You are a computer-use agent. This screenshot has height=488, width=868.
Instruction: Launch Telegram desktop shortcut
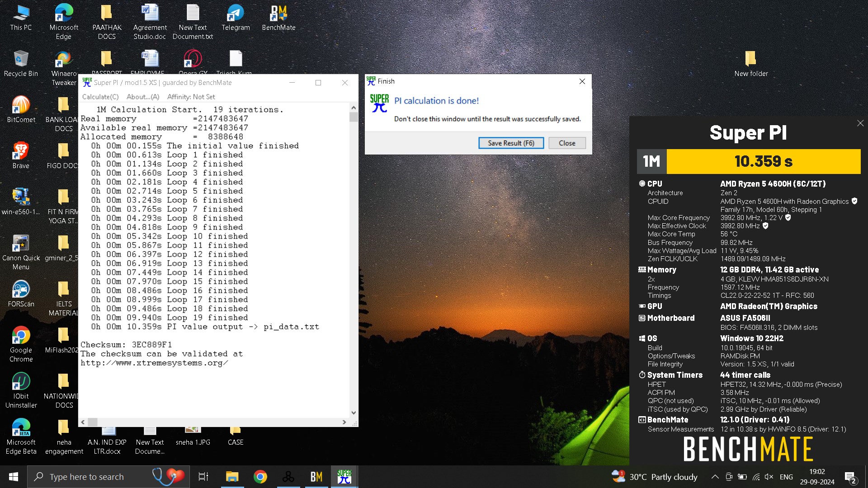click(236, 18)
